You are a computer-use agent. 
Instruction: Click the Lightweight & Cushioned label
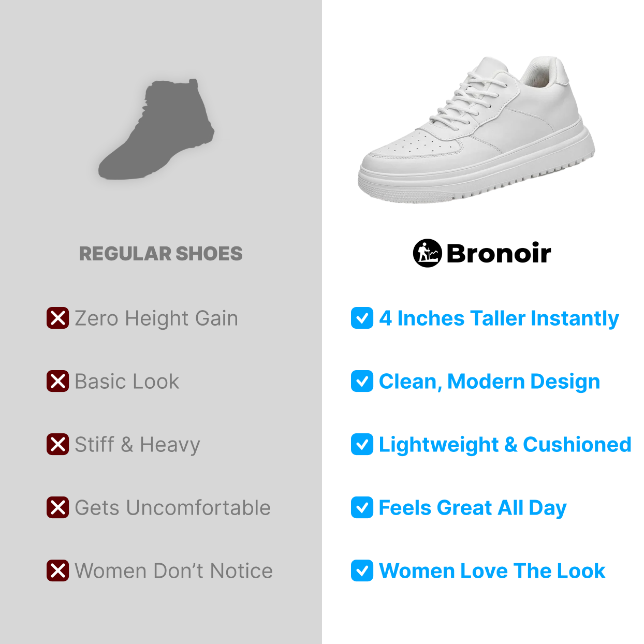click(505, 445)
